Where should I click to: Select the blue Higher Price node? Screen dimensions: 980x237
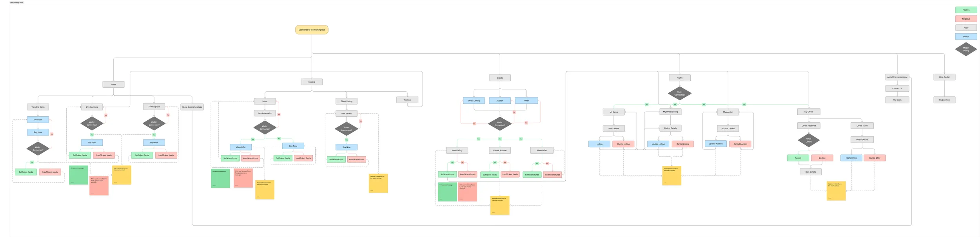(x=851, y=158)
